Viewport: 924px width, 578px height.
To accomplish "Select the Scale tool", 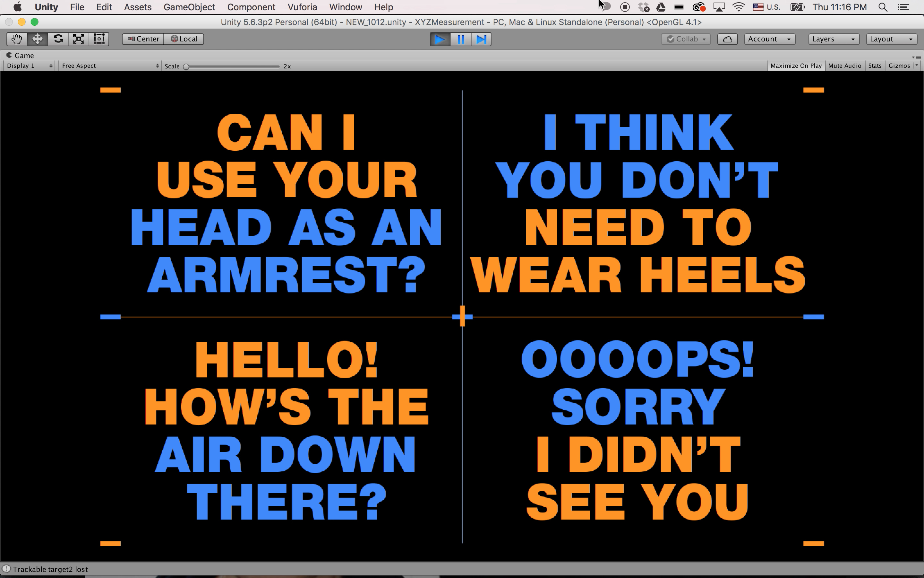I will (79, 39).
